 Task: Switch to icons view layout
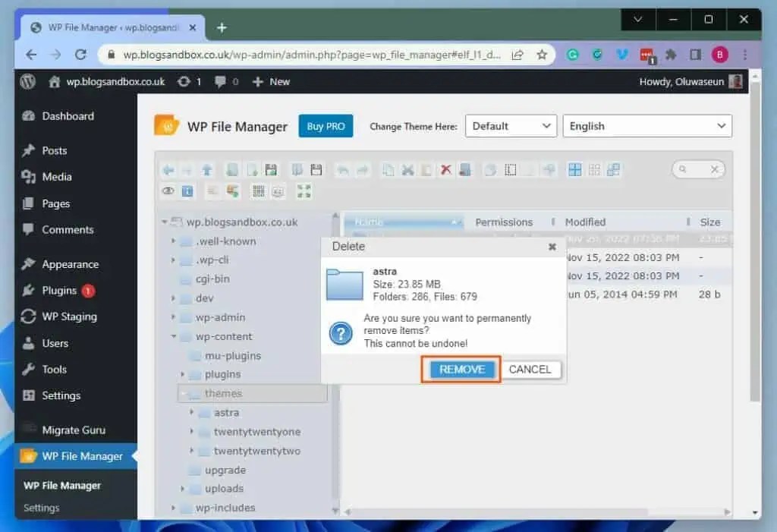click(x=574, y=168)
